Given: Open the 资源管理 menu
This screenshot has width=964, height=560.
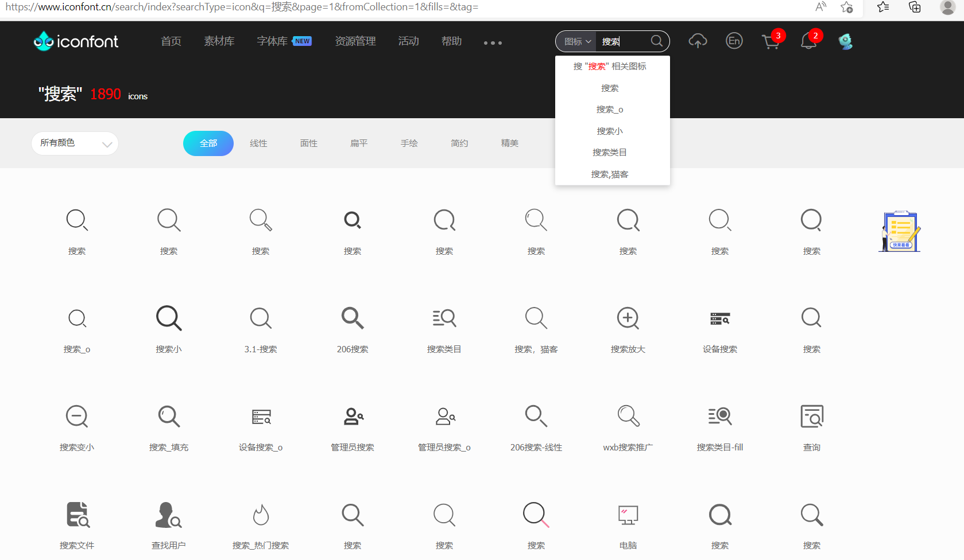Looking at the screenshot, I should coord(355,41).
